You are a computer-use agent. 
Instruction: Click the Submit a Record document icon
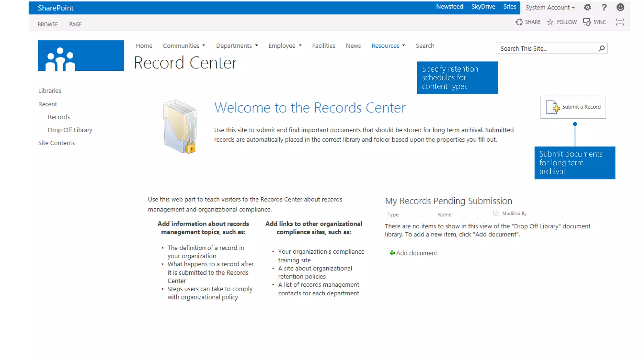click(553, 107)
